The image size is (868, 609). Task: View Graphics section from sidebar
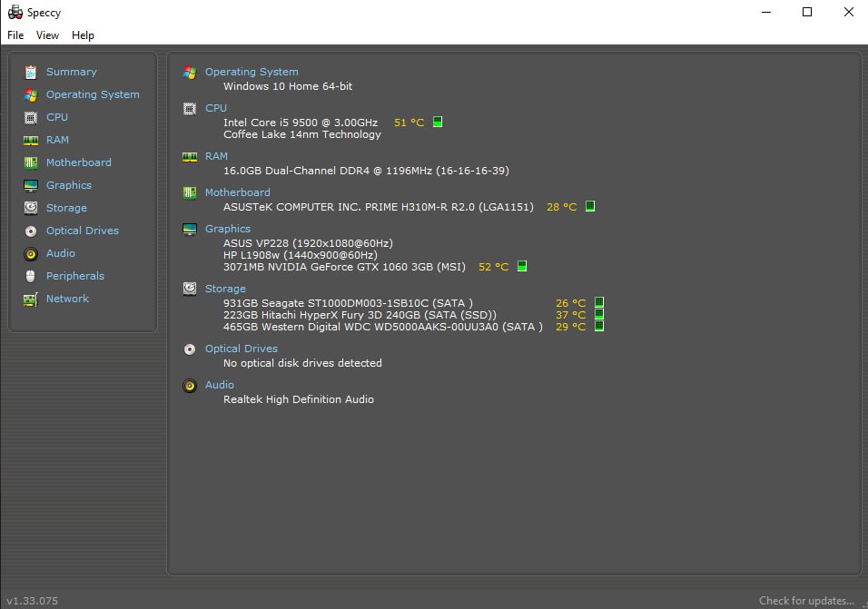(69, 185)
